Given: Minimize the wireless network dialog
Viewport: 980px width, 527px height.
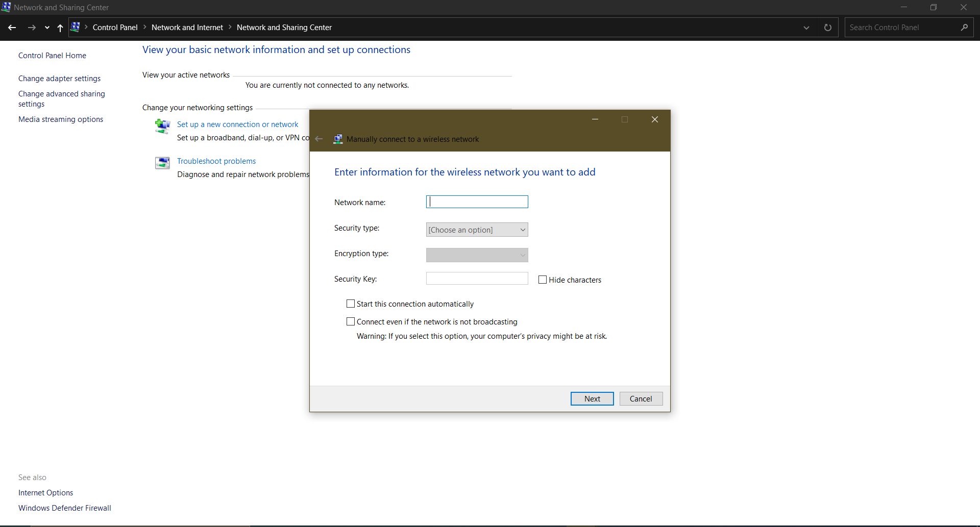Looking at the screenshot, I should (595, 119).
